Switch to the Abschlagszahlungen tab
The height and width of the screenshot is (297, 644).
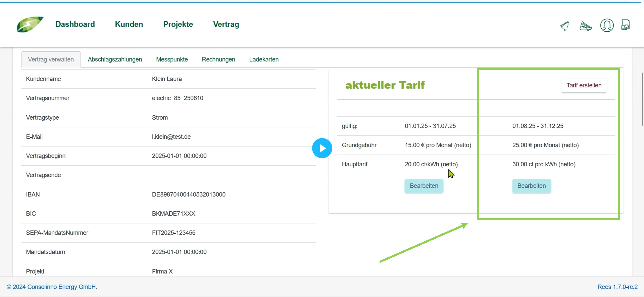(x=115, y=59)
